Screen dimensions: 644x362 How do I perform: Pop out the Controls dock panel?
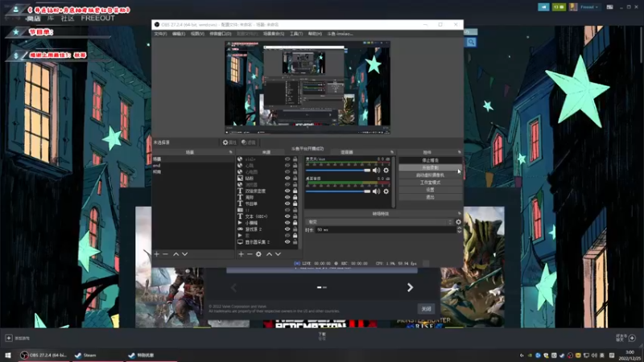pyautogui.click(x=459, y=152)
